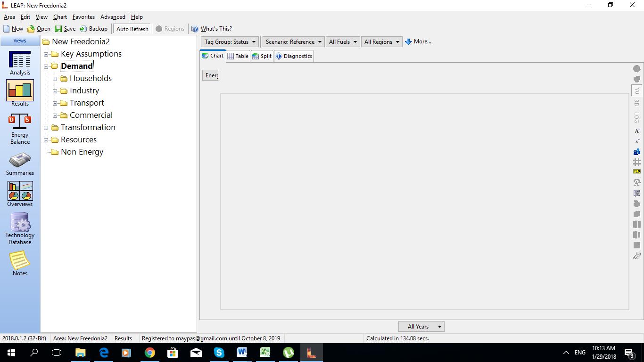Switch to the Diagnostics tab

click(294, 56)
